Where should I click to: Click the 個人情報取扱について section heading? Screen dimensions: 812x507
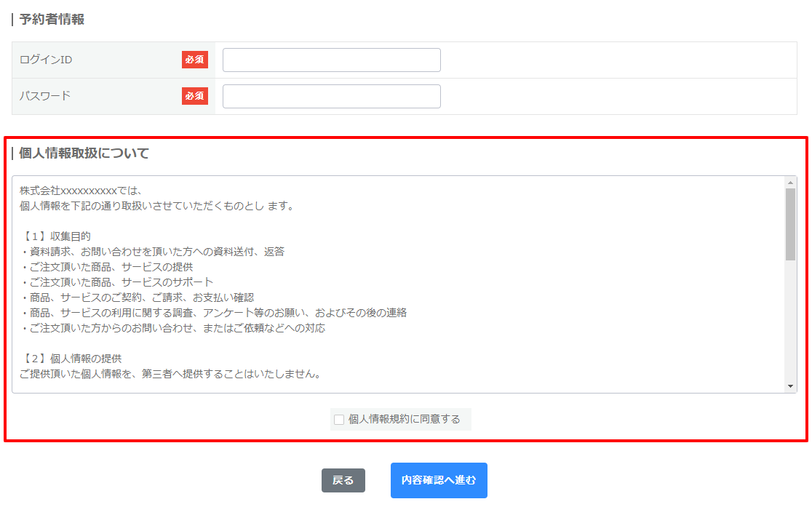click(84, 153)
